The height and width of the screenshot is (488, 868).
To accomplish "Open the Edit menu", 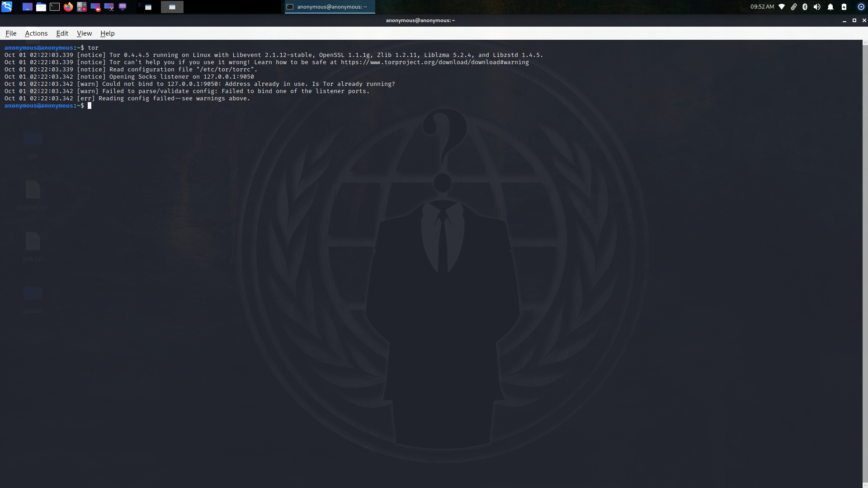I will coord(62,33).
